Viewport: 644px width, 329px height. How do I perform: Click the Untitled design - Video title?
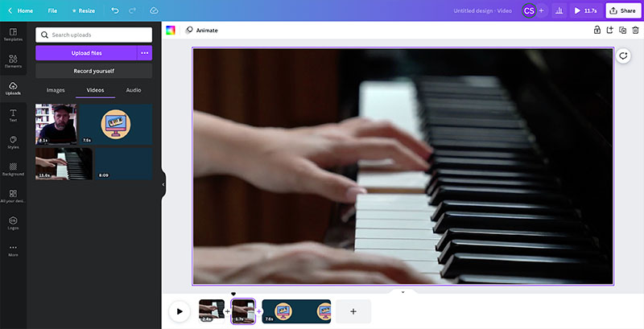(x=482, y=10)
